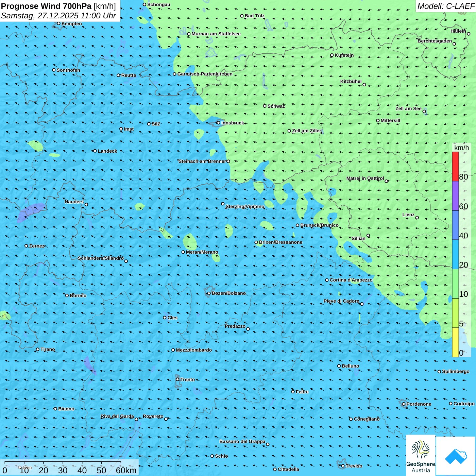Click the Zell am See label
Viewport: 476px width, 476px height.
click(x=408, y=108)
